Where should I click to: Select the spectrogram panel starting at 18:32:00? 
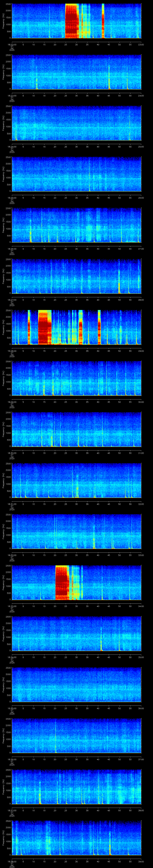tap(77, 531)
